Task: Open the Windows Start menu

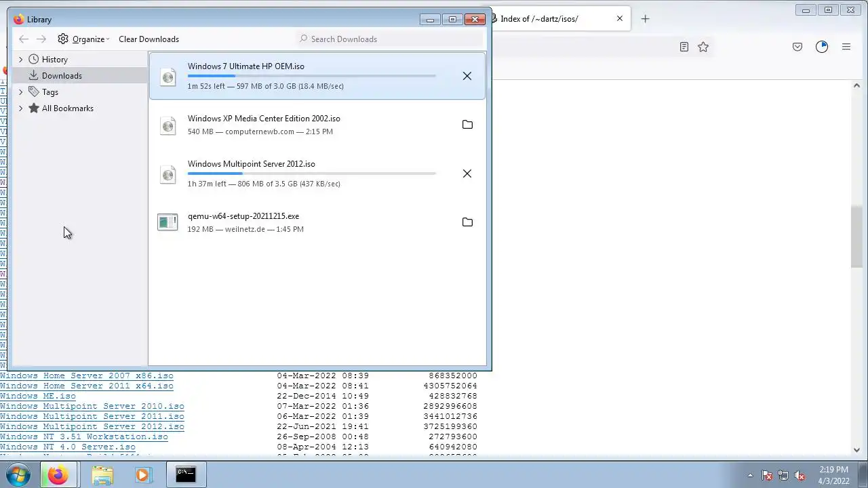Action: (18, 474)
